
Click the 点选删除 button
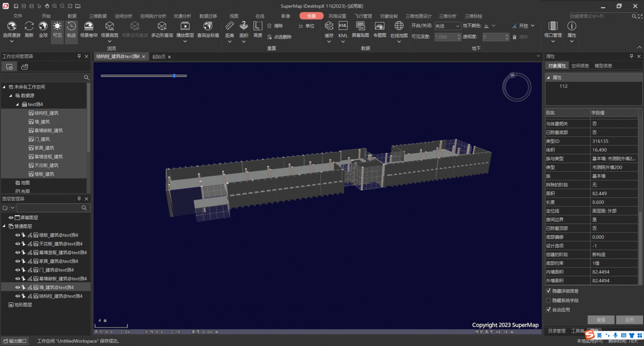point(279,37)
